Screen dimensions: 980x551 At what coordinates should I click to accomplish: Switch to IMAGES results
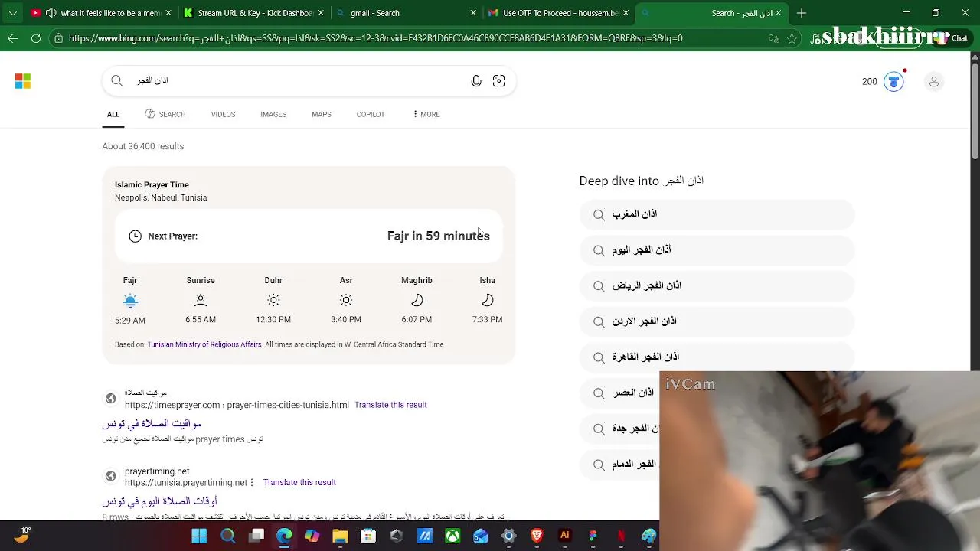pyautogui.click(x=273, y=115)
